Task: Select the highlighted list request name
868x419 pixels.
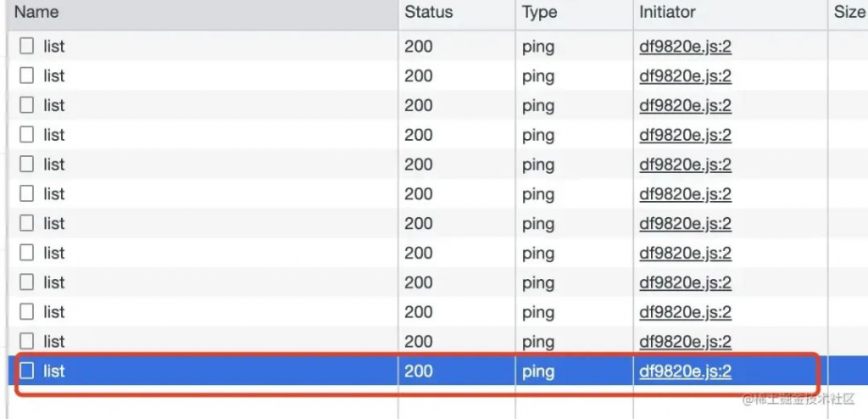Action: point(53,371)
